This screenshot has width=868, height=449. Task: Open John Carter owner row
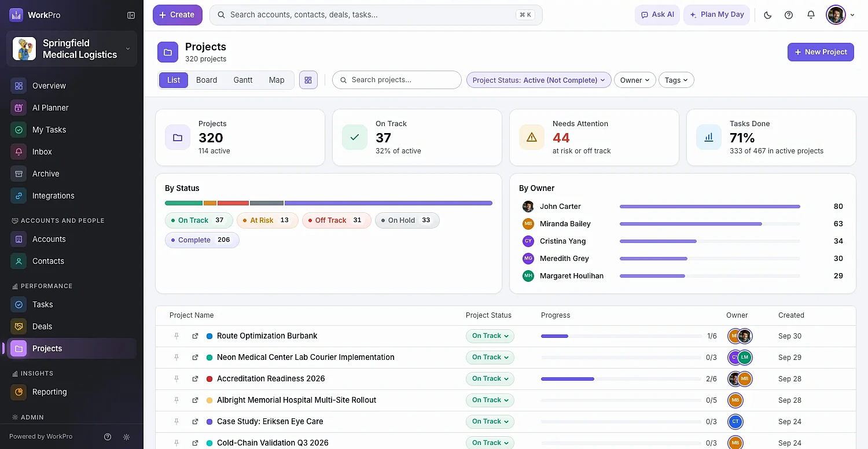click(683, 207)
